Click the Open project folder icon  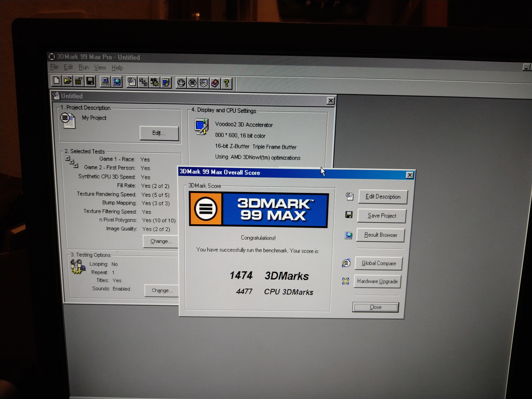pyautogui.click(x=68, y=81)
